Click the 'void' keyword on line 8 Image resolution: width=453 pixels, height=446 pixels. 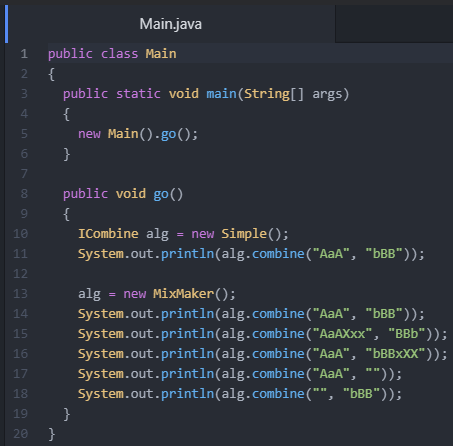tap(131, 194)
